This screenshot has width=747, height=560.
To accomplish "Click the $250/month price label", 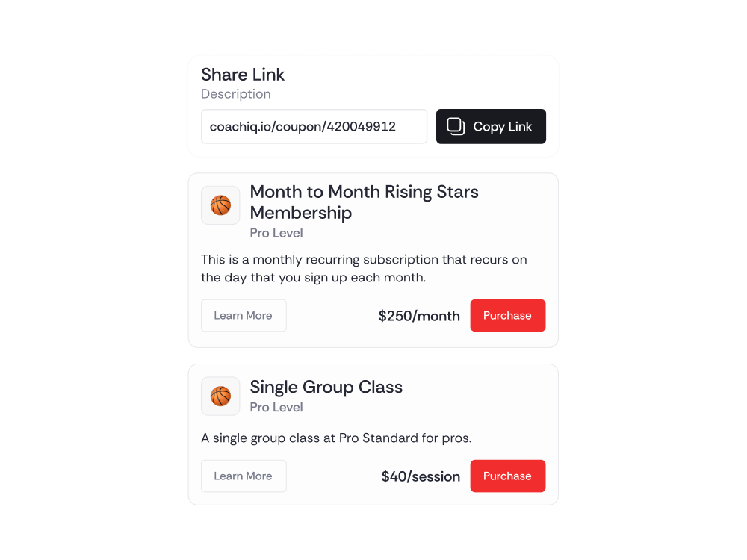I will (419, 316).
